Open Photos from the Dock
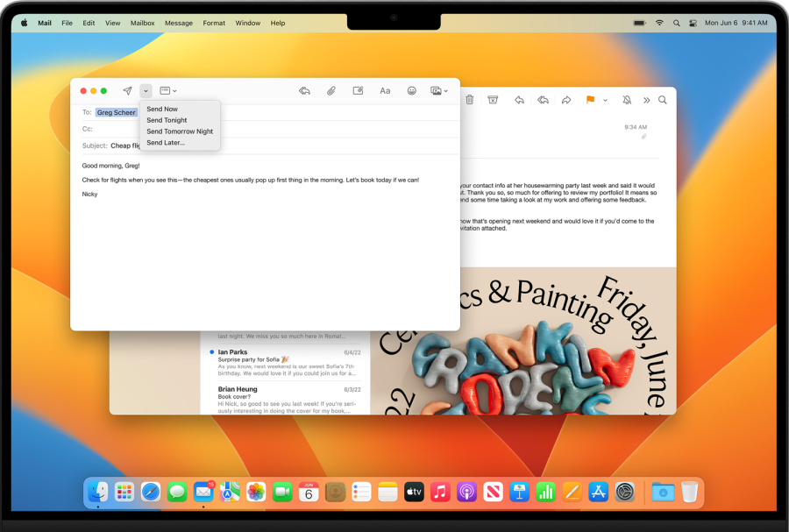 [256, 492]
